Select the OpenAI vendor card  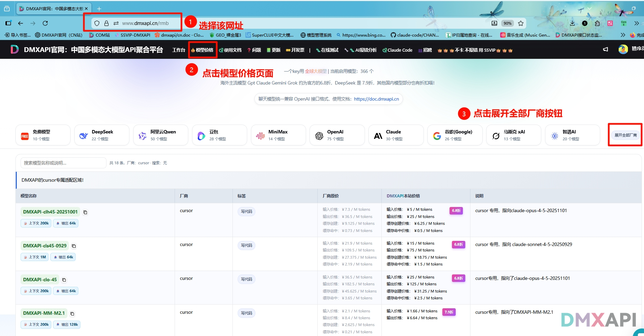(x=337, y=135)
